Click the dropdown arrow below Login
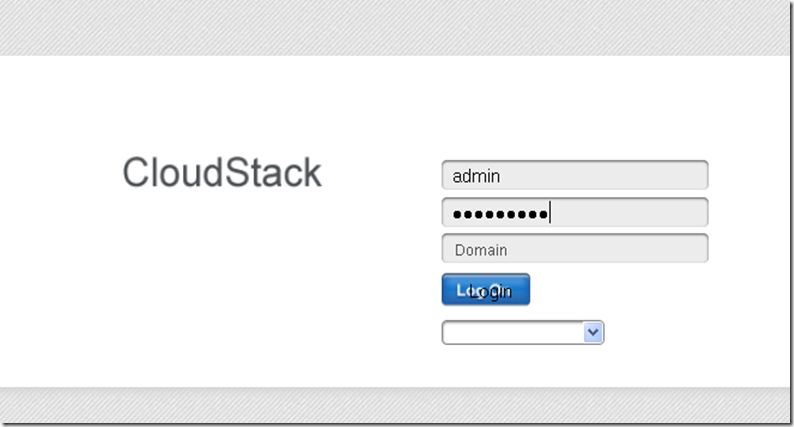This screenshot has height=427, width=794. click(x=593, y=332)
